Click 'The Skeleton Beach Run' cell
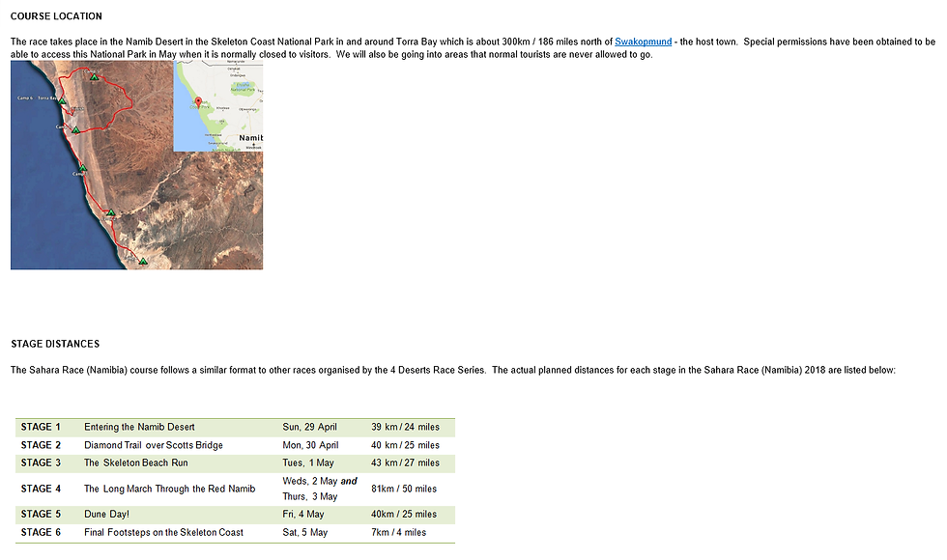This screenshot has width=947, height=560. point(136,462)
